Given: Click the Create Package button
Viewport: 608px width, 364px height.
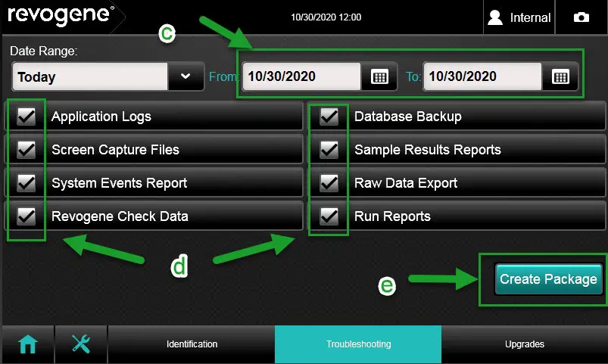Looking at the screenshot, I should click(x=548, y=279).
